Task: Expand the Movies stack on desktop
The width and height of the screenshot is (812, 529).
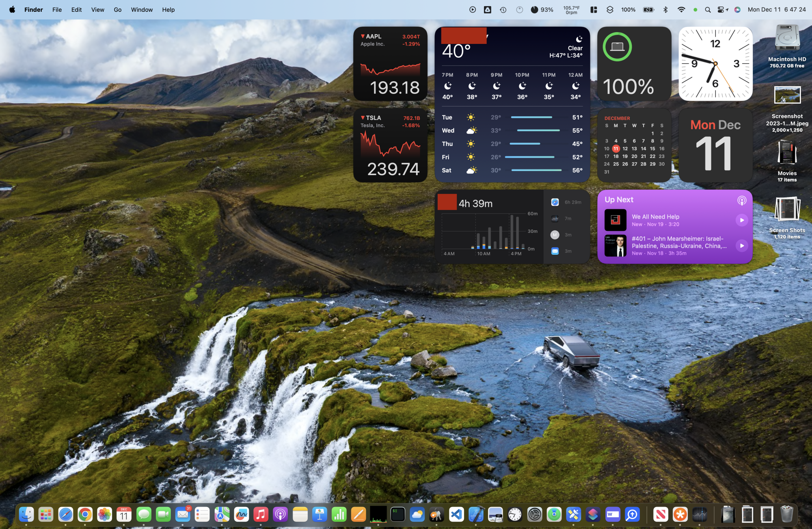Action: (x=787, y=153)
